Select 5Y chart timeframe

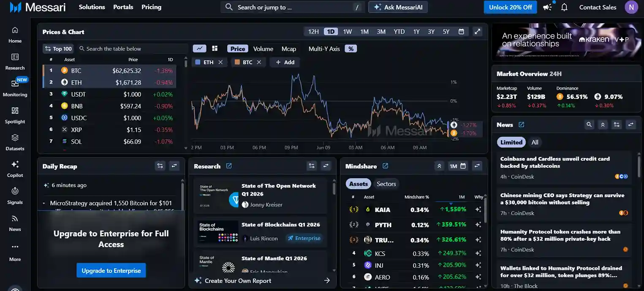(x=446, y=32)
